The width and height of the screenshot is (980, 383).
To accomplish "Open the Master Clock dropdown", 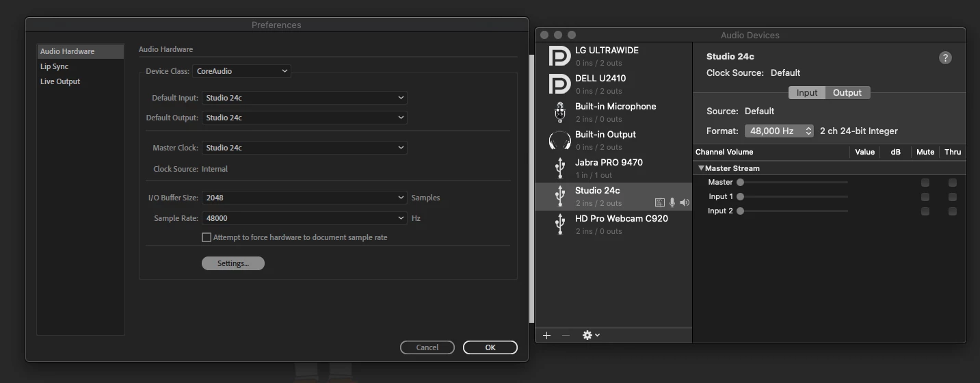I will click(x=304, y=148).
